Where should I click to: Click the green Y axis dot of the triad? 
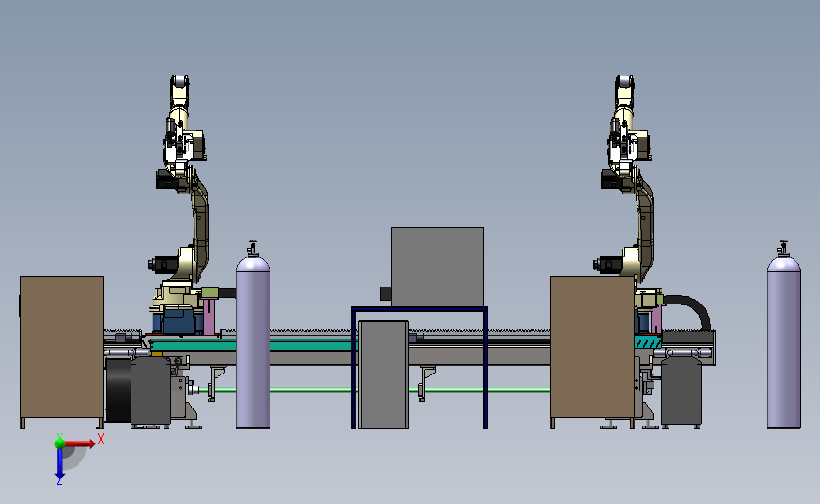60,443
